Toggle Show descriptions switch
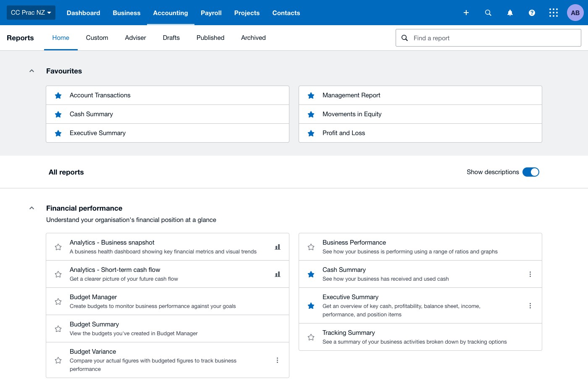 coord(531,172)
